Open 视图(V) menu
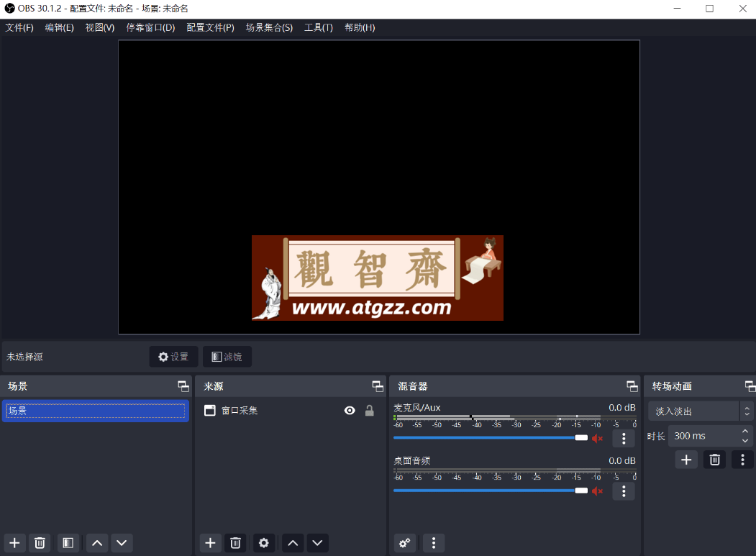This screenshot has height=556, width=756. (100, 27)
